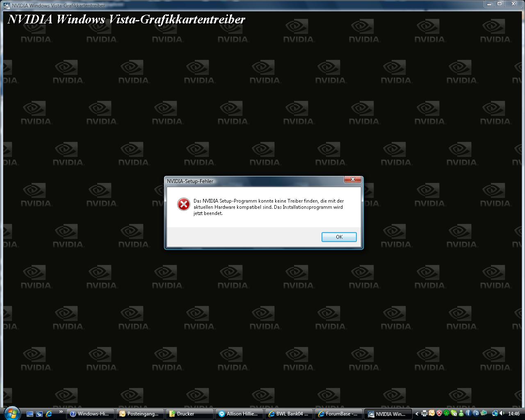Confirm the error with the OK button

[339, 237]
